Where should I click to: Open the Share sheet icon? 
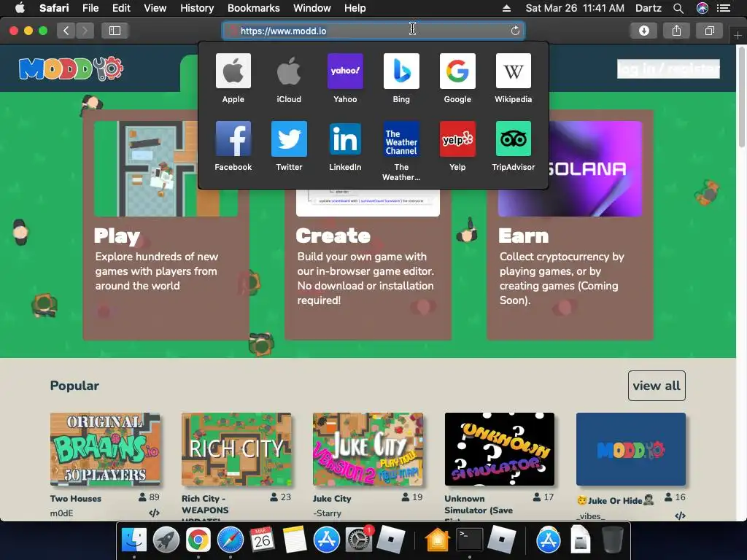tap(676, 31)
